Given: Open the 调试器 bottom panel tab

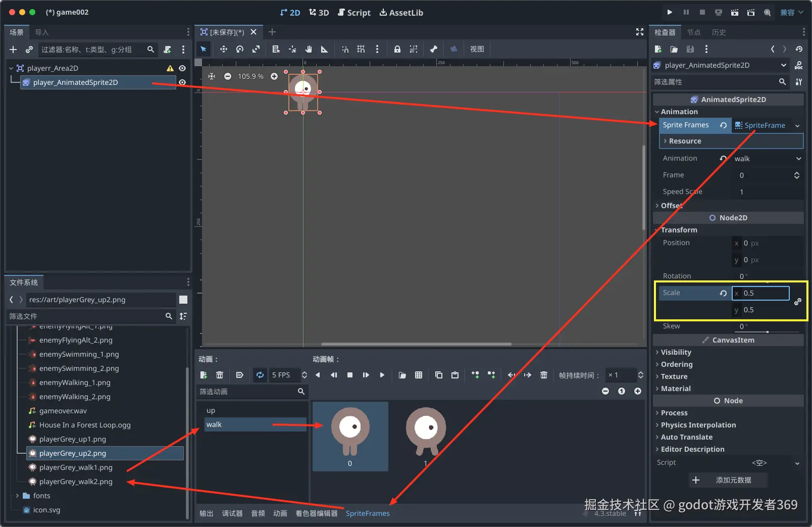Looking at the screenshot, I should point(232,513).
